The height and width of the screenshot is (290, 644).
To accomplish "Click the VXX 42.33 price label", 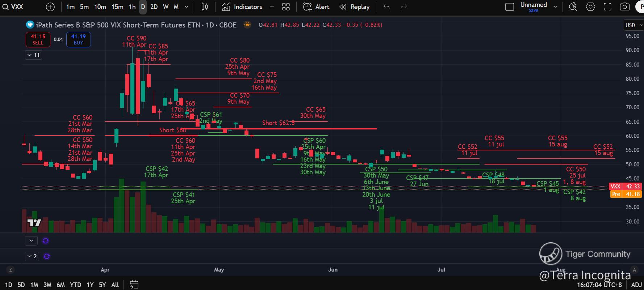I will coord(626,186).
